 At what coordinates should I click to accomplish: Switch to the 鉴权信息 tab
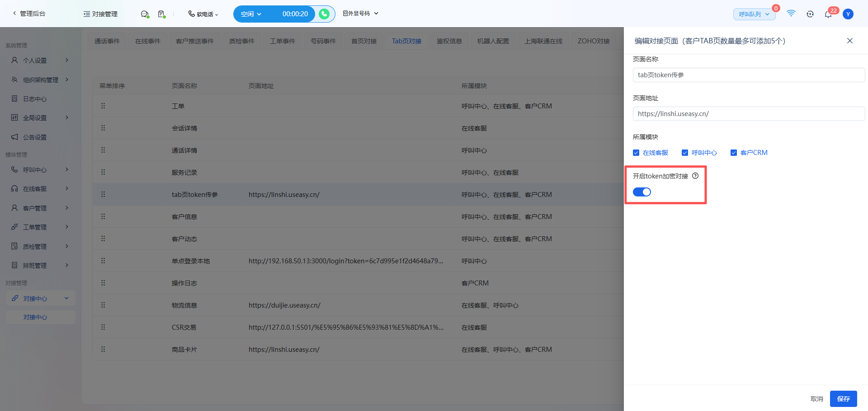449,41
